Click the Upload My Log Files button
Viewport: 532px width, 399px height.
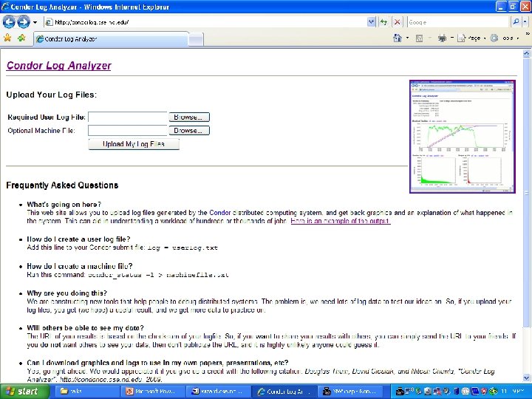point(134,144)
